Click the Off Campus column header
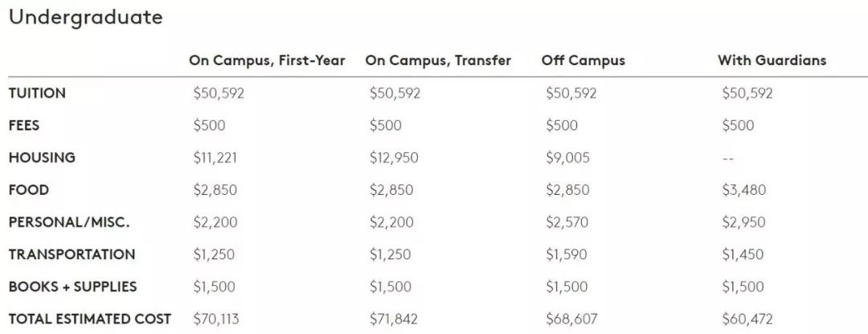This screenshot has height=334, width=868. tap(583, 60)
